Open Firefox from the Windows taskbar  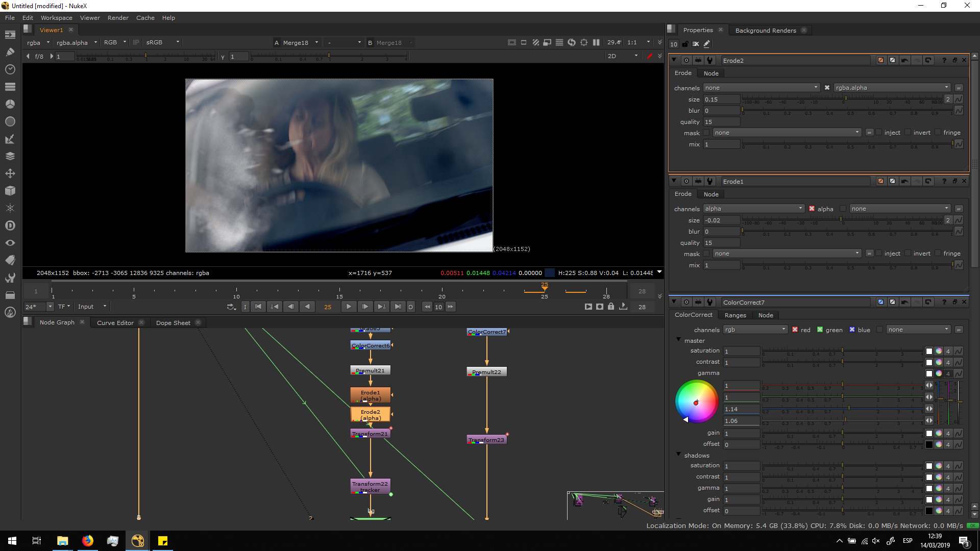[x=88, y=541]
